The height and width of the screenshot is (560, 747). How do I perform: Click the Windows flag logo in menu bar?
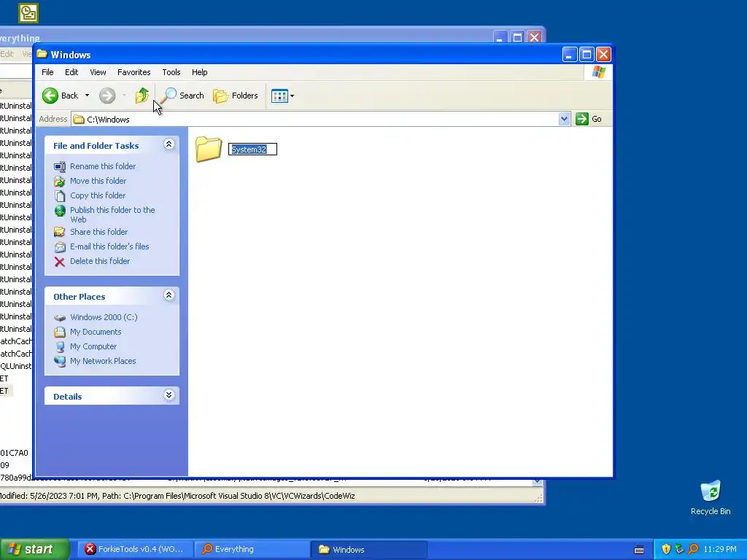(598, 72)
